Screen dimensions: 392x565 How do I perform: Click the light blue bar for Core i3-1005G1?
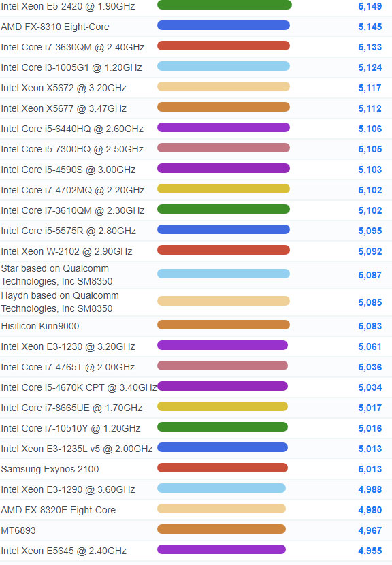click(223, 66)
